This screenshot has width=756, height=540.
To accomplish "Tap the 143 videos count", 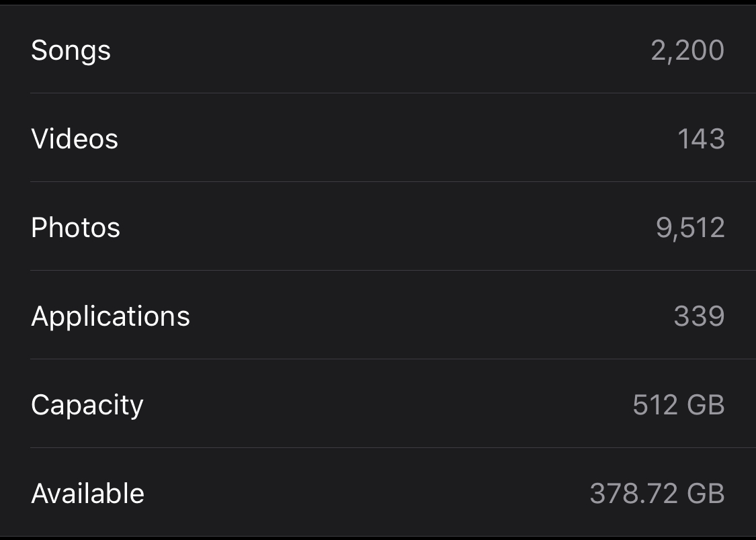I will 702,139.
